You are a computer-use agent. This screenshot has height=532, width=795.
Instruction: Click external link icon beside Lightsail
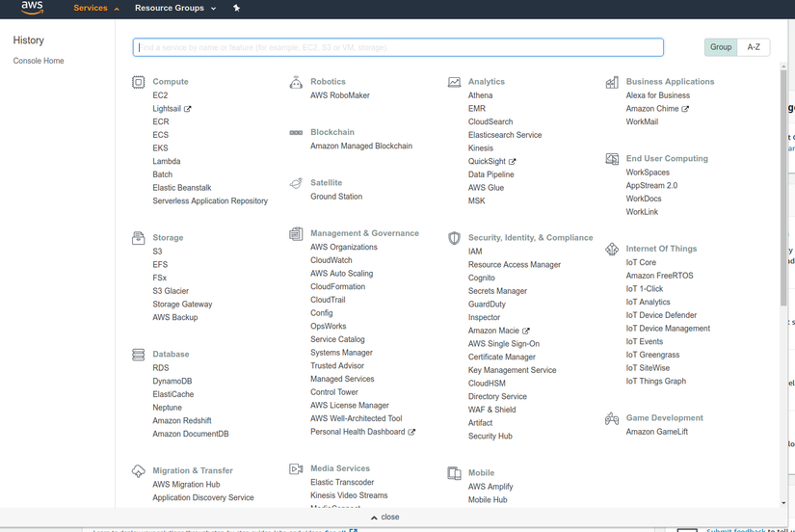point(188,109)
